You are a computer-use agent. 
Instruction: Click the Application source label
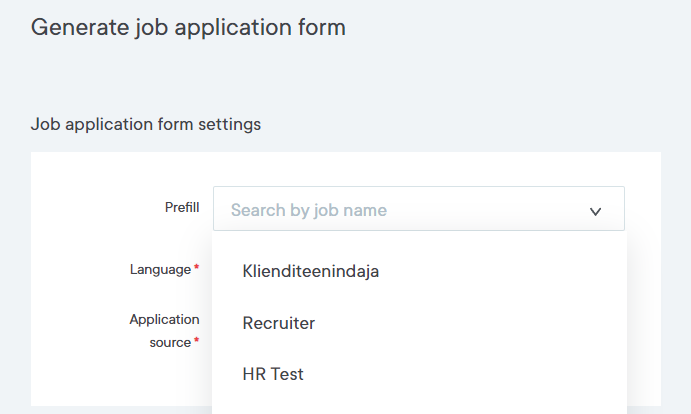click(165, 330)
